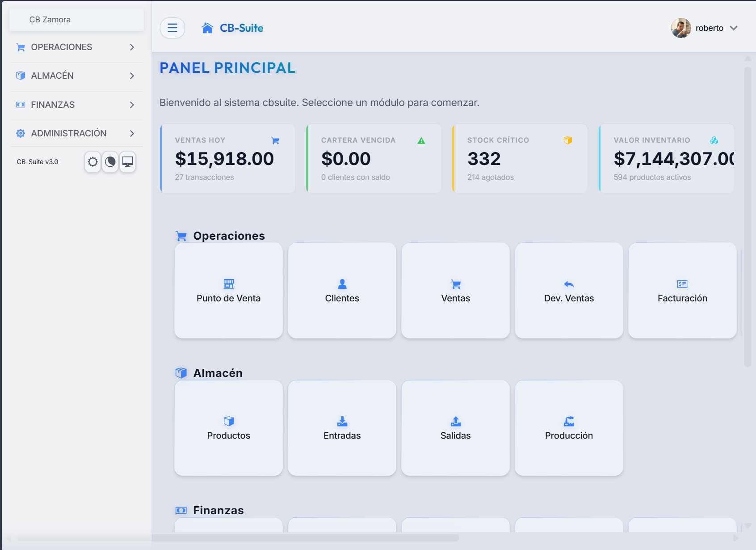
Task: Click the Almacén box icon in sidebar
Action: point(21,76)
